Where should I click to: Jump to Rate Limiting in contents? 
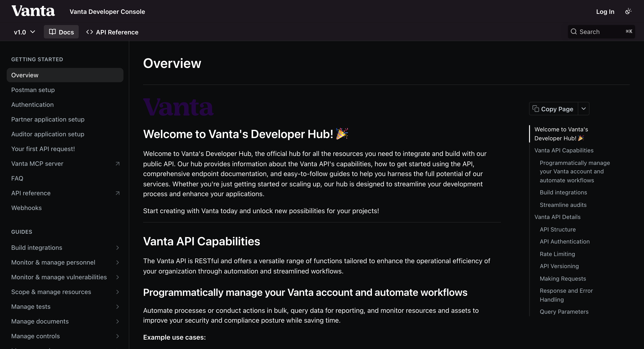coord(557,254)
